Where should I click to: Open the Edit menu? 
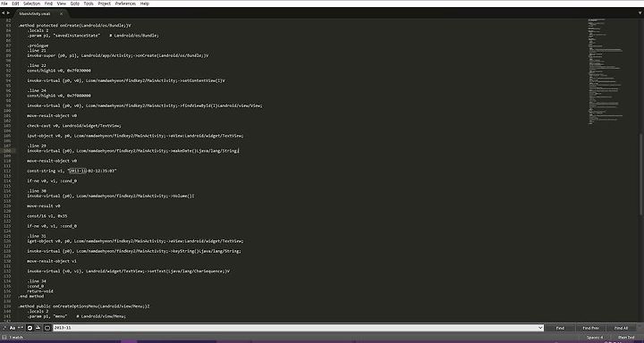tap(15, 4)
